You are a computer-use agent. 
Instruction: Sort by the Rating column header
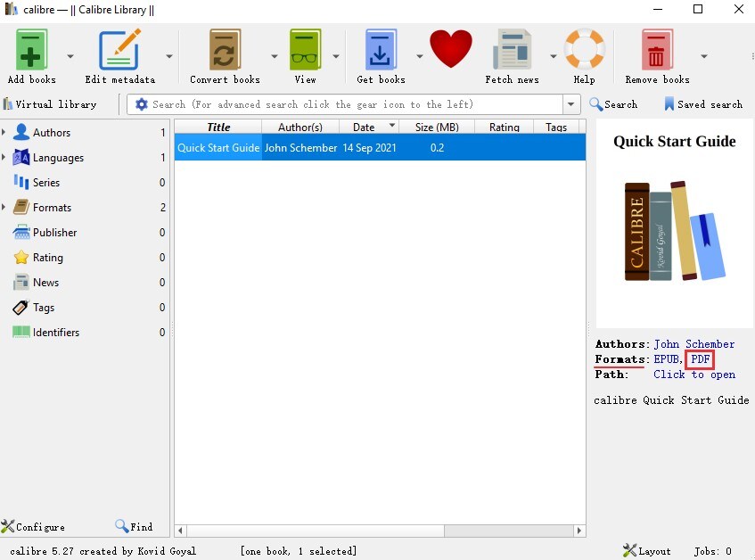pyautogui.click(x=504, y=127)
